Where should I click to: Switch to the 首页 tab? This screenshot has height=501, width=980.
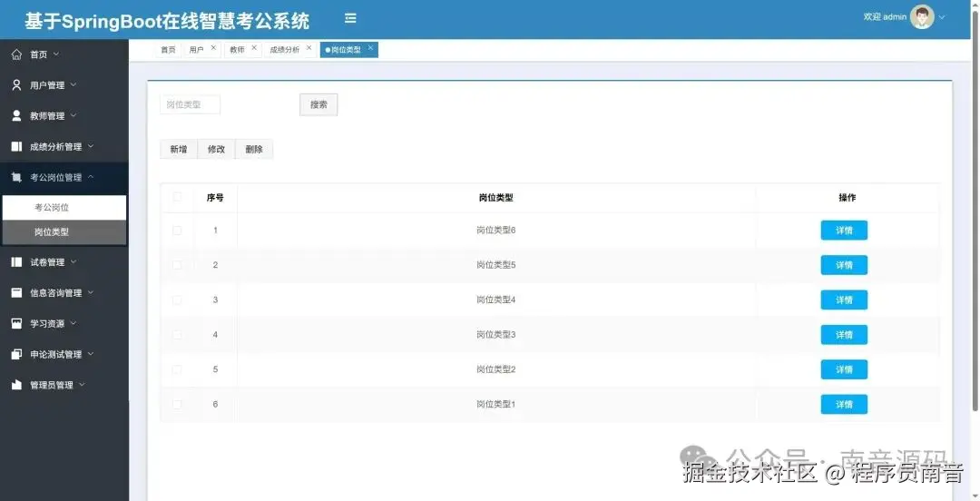pyautogui.click(x=168, y=50)
